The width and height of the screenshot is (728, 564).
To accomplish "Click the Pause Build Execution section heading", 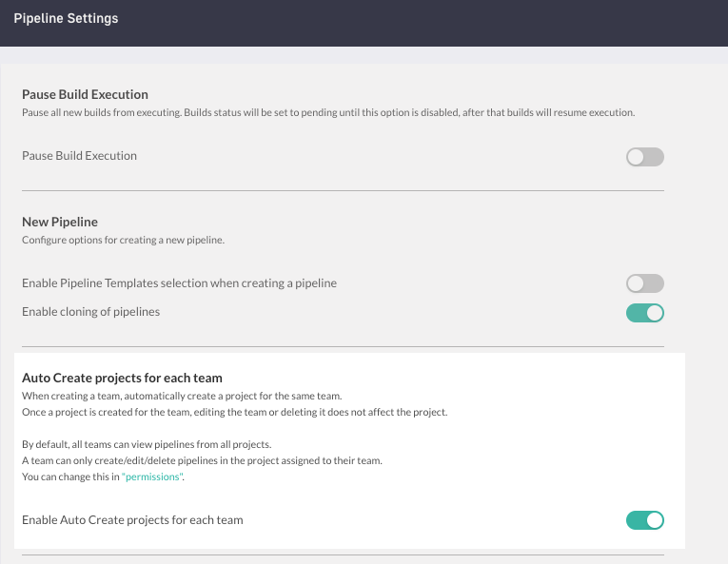I will 85,94.
